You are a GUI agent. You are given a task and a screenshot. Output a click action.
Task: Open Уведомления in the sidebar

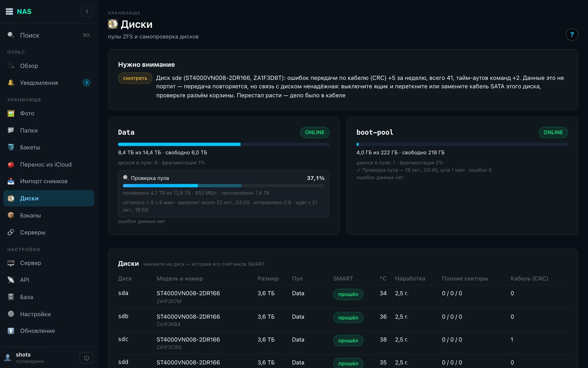(49, 83)
